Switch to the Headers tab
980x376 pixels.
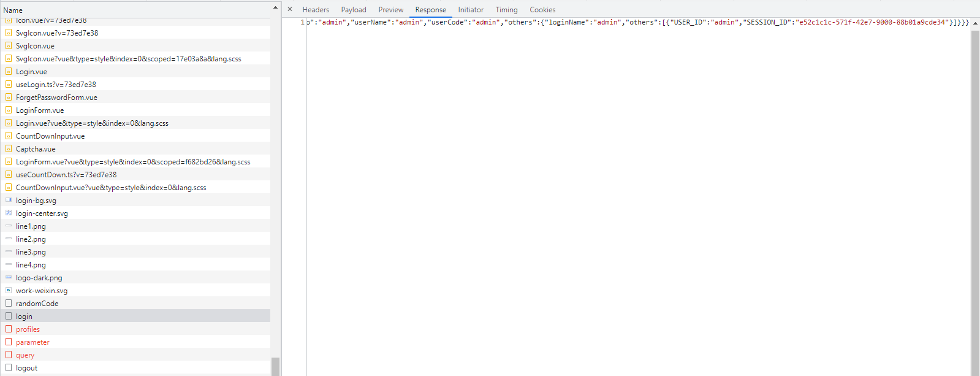click(x=316, y=10)
